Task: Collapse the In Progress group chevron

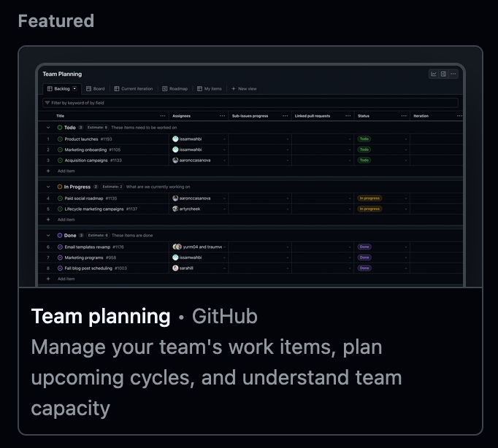Action: 48,187
